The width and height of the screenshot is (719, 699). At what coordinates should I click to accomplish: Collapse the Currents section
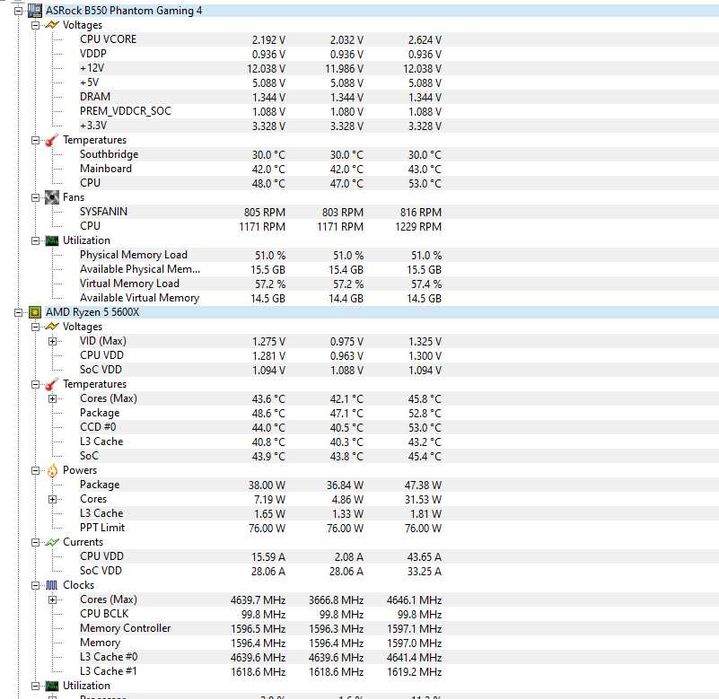(x=35, y=542)
